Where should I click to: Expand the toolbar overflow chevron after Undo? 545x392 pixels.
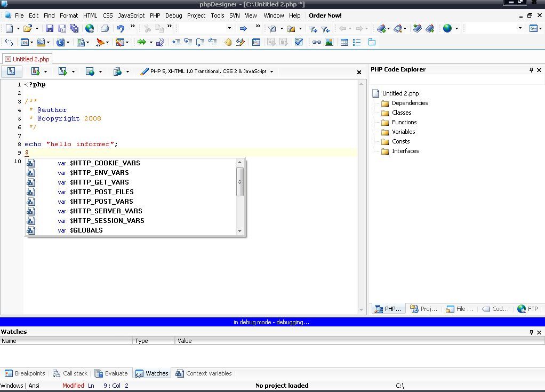132,26
